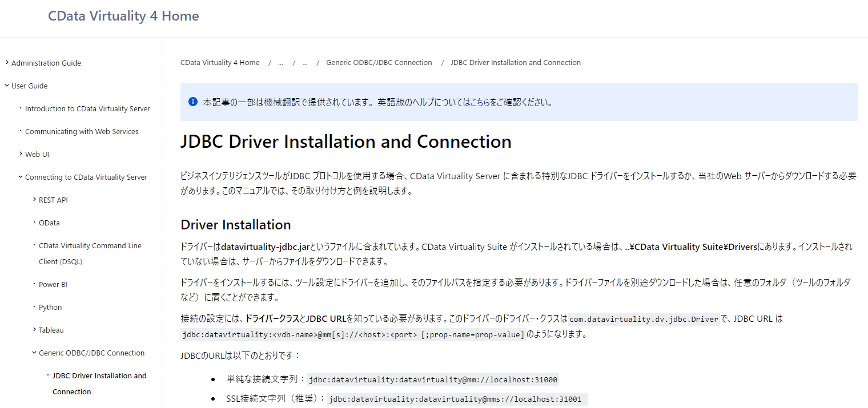Open CData Virtuality 4 Home header title
868x408 pixels.
pyautogui.click(x=123, y=16)
